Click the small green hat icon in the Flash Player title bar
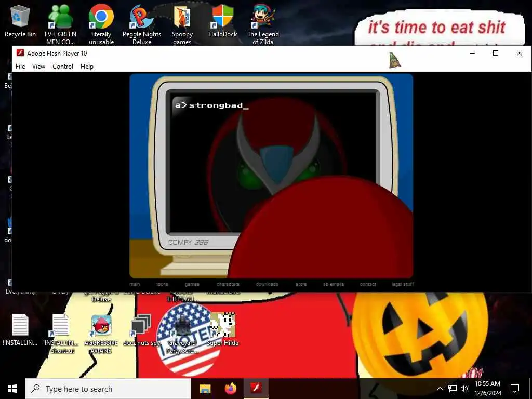Viewport: 532px width, 399px height. tap(394, 60)
